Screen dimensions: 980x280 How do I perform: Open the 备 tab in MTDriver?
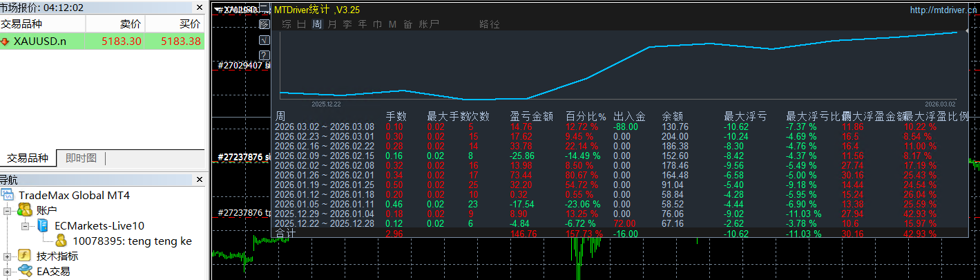pyautogui.click(x=407, y=24)
